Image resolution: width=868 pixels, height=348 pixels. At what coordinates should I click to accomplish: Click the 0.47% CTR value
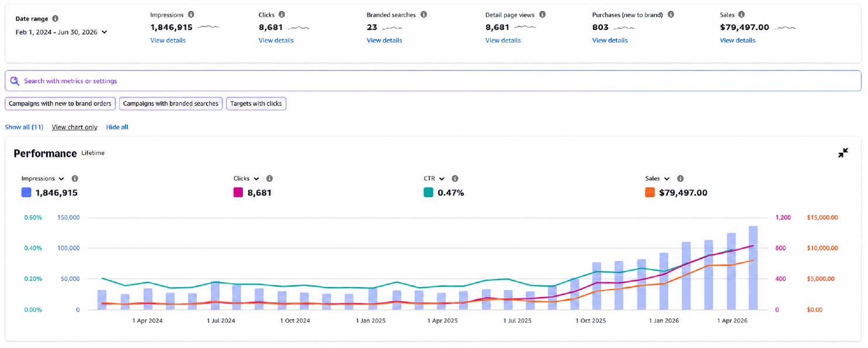[450, 192]
